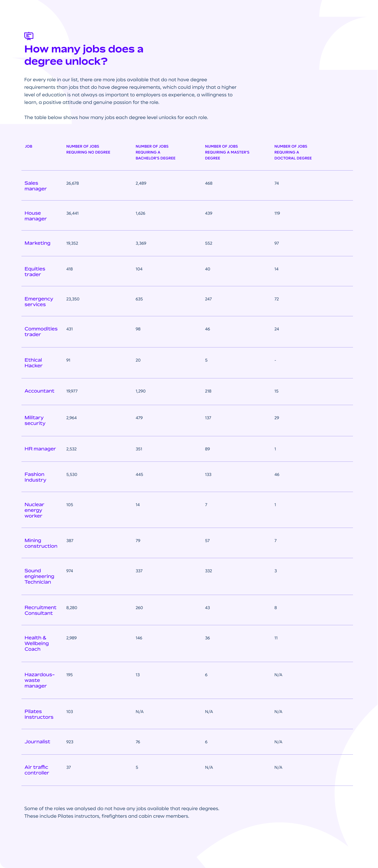Click the "Emergency services" job label

click(39, 302)
